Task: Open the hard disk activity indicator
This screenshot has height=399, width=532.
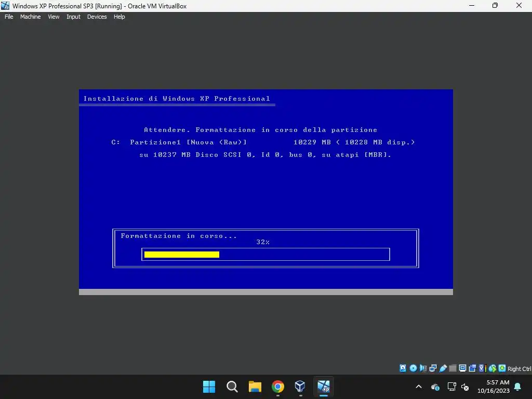Action: tap(403, 368)
